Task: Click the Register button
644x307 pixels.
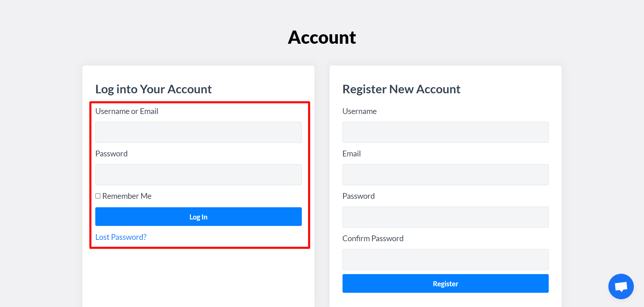Action: (x=445, y=283)
